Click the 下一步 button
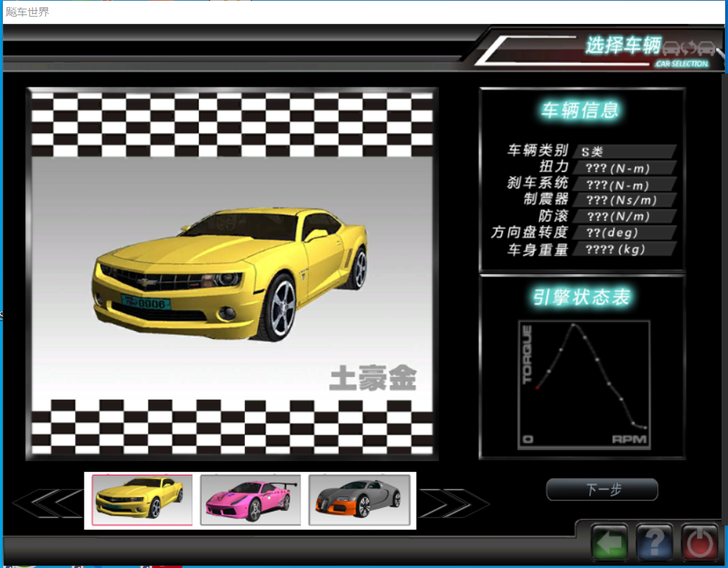 pos(602,490)
